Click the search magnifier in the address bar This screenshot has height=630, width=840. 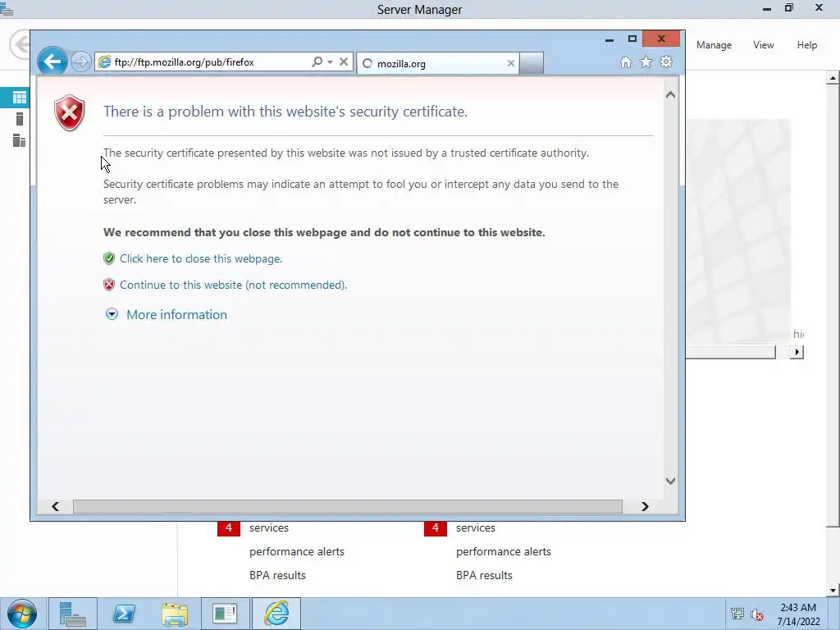[x=317, y=62]
